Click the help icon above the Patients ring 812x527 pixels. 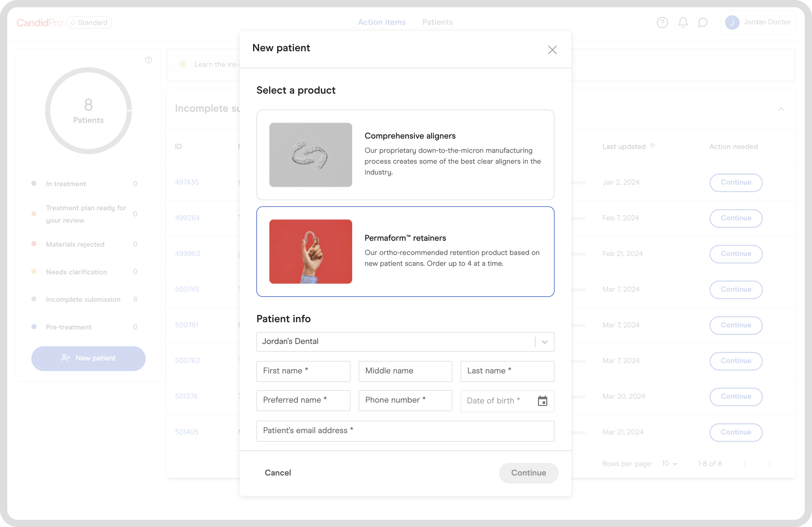click(149, 60)
